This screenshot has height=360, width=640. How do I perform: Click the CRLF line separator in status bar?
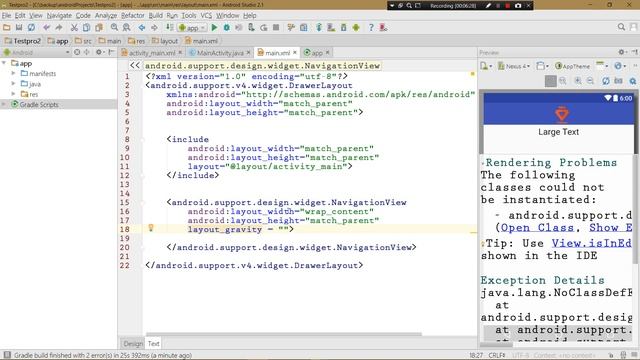point(497,356)
